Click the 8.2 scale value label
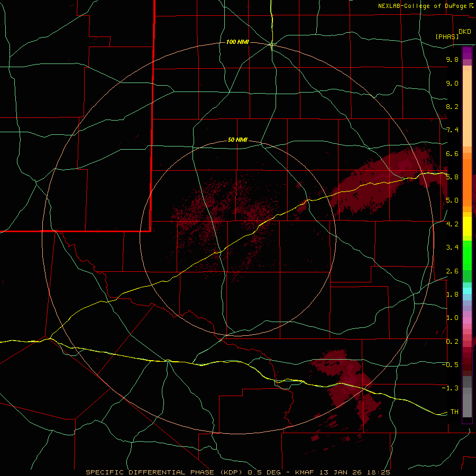 click(x=452, y=106)
